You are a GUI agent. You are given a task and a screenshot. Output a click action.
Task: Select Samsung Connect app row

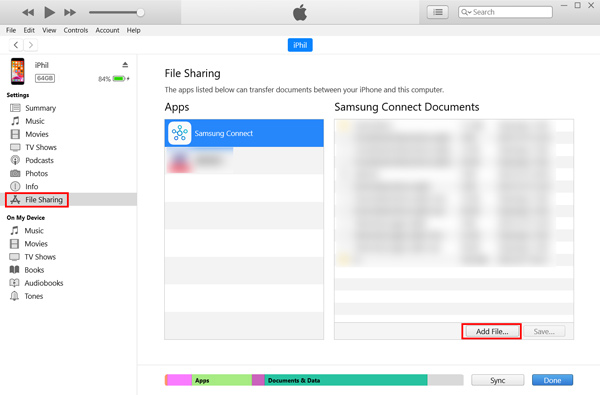[x=244, y=133]
